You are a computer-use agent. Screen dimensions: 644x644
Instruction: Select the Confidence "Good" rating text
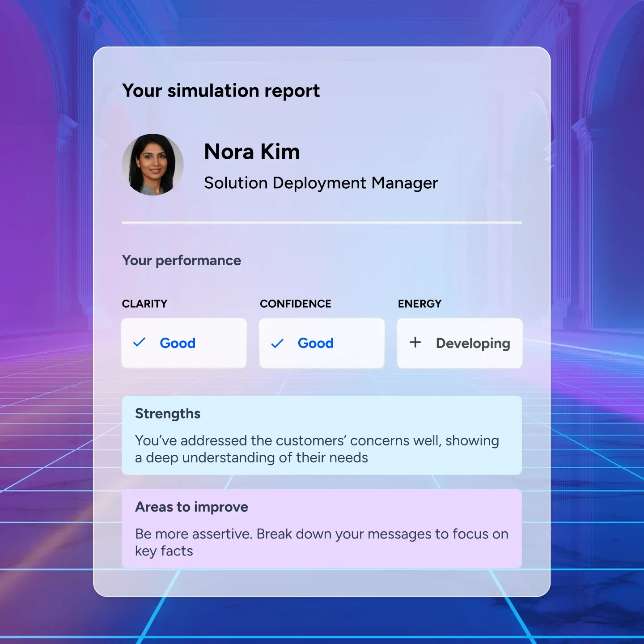point(315,343)
